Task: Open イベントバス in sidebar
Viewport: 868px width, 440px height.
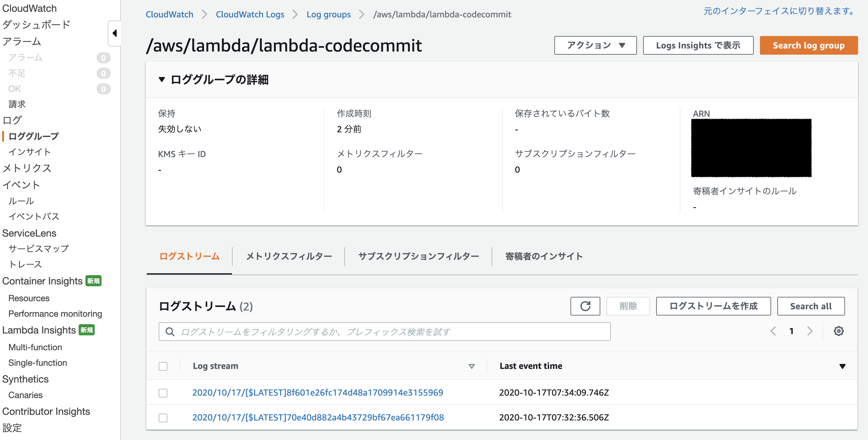Action: [34, 216]
